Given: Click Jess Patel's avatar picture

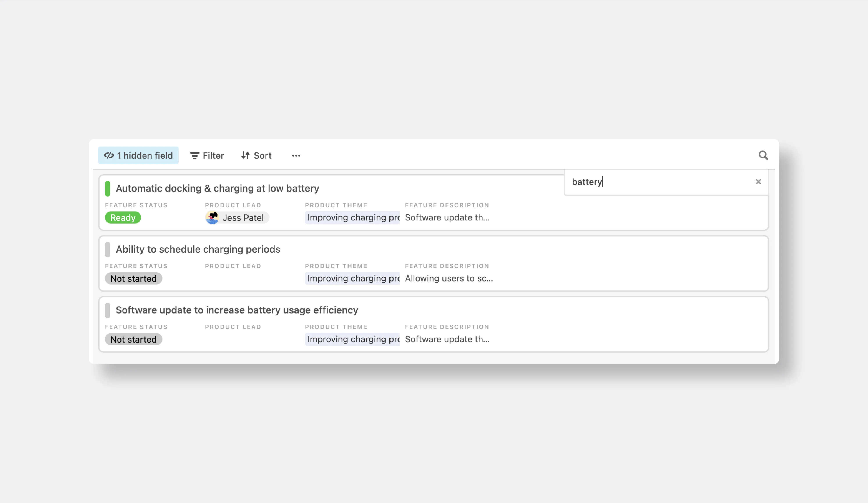Looking at the screenshot, I should tap(212, 218).
